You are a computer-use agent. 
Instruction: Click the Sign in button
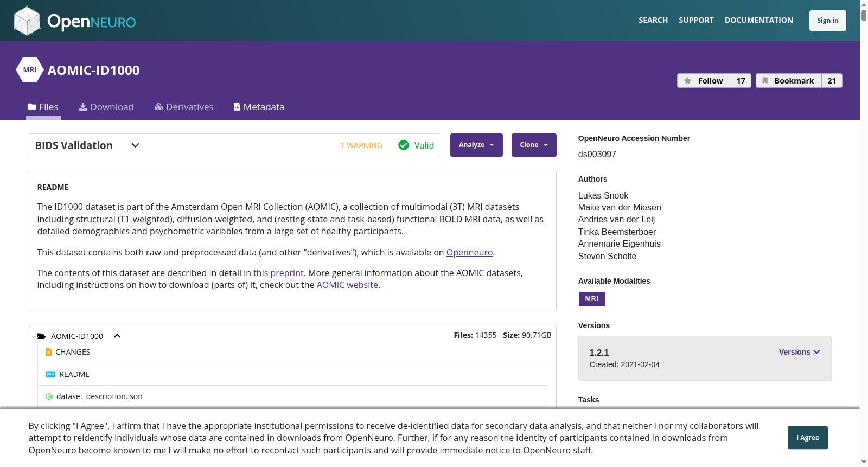tap(828, 21)
